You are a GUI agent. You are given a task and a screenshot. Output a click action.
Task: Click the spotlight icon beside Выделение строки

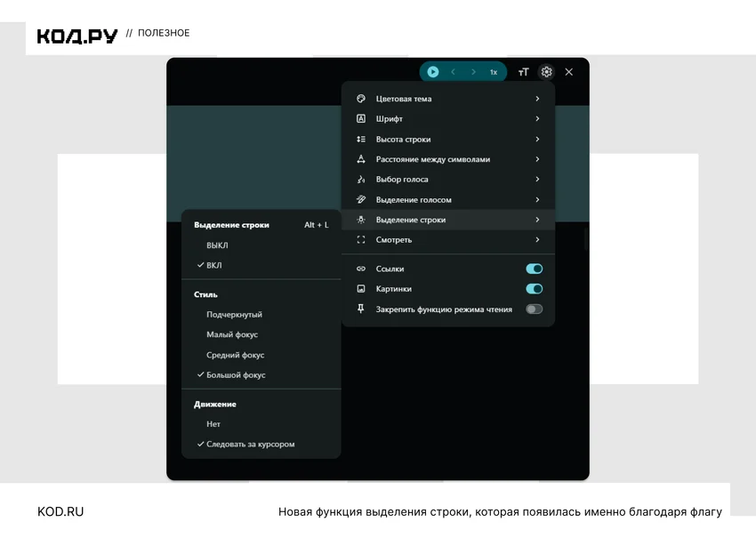[360, 220]
